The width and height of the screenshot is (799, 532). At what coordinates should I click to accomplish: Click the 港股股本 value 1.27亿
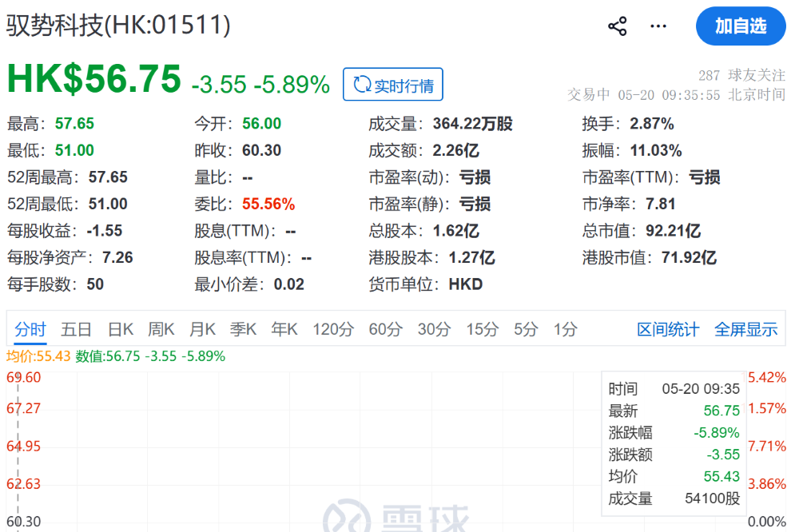[471, 257]
